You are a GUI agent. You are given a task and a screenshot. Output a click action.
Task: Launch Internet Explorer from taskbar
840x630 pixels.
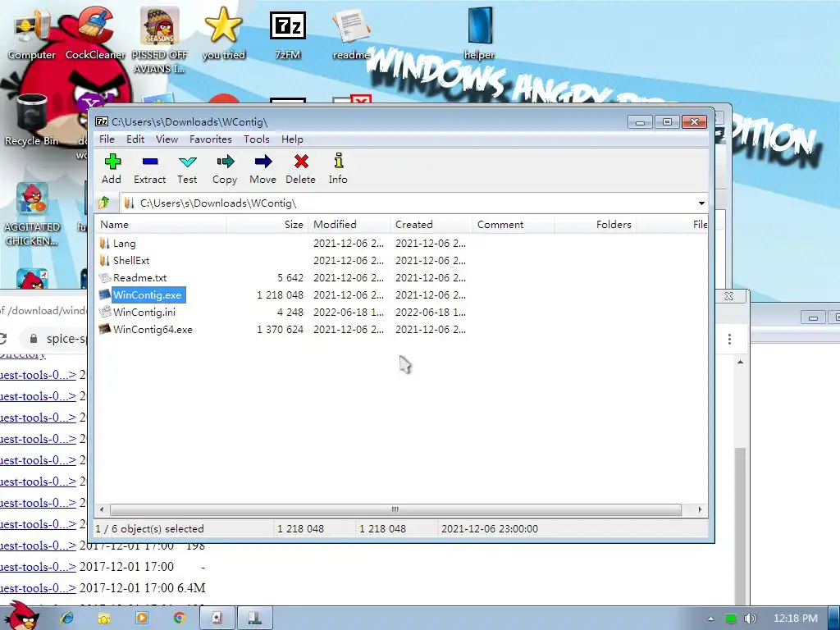pos(67,618)
